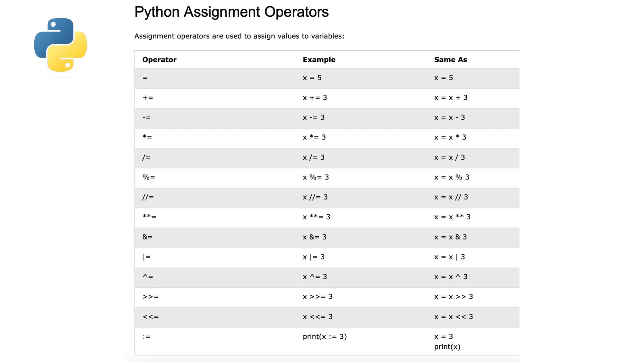Click the x %= 3 example
This screenshot has height=362, width=644.
[x=316, y=177]
